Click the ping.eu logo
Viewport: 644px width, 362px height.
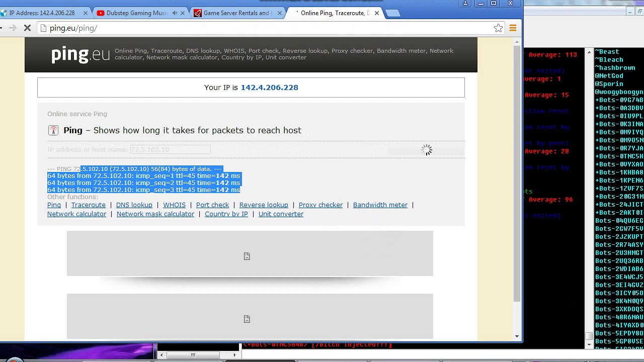[x=80, y=54]
